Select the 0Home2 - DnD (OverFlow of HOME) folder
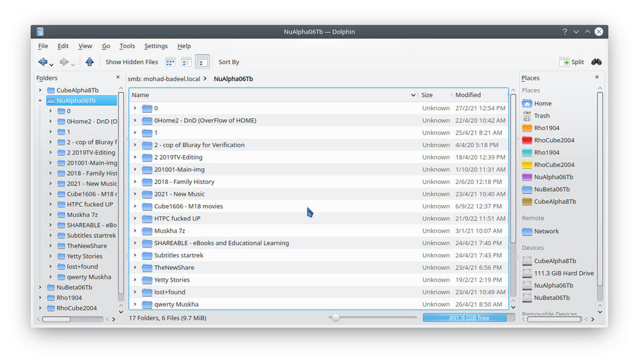Viewport: 639px width, 364px height. pos(205,120)
